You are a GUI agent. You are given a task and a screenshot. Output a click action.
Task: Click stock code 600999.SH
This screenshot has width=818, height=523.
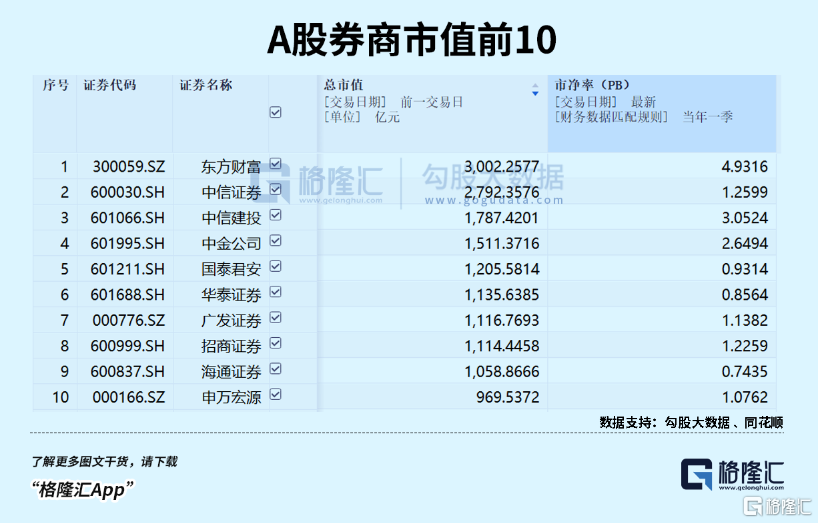[x=127, y=346]
